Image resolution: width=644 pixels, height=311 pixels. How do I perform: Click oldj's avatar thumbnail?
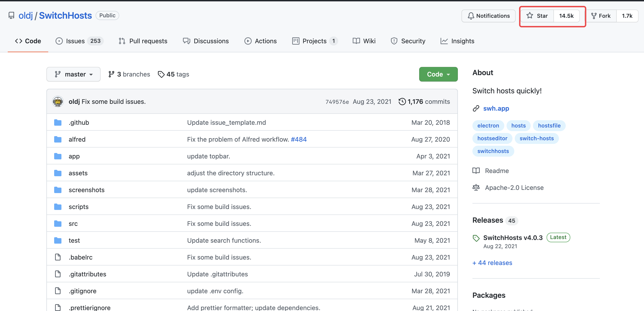(58, 102)
